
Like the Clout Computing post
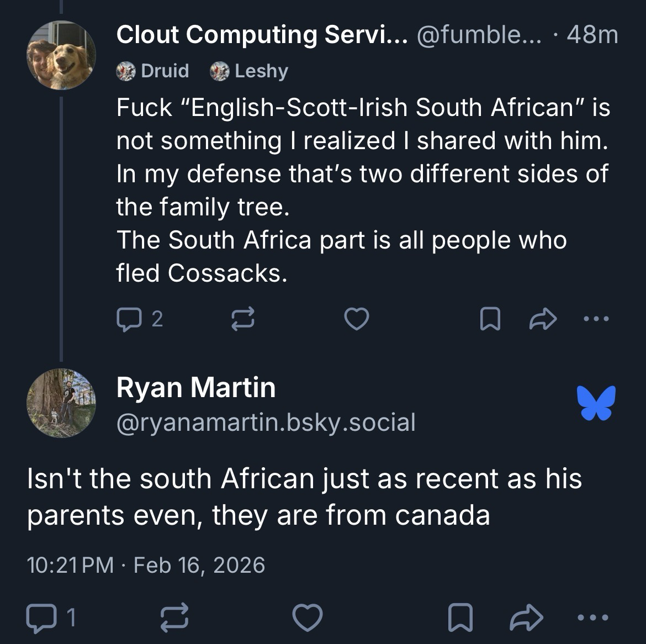click(356, 319)
